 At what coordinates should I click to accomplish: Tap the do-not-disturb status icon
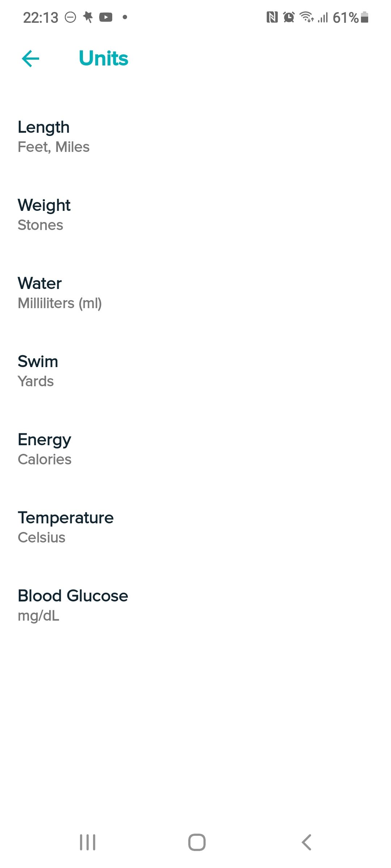click(x=71, y=17)
